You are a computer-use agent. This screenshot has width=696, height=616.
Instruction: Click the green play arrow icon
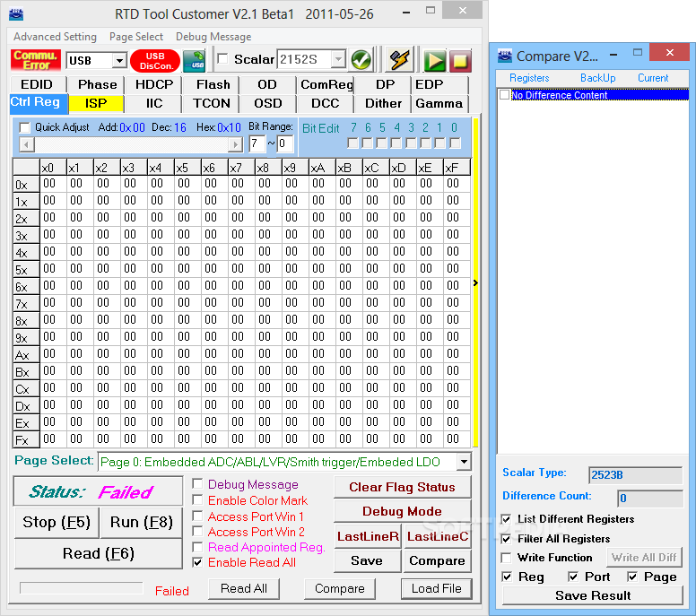434,61
